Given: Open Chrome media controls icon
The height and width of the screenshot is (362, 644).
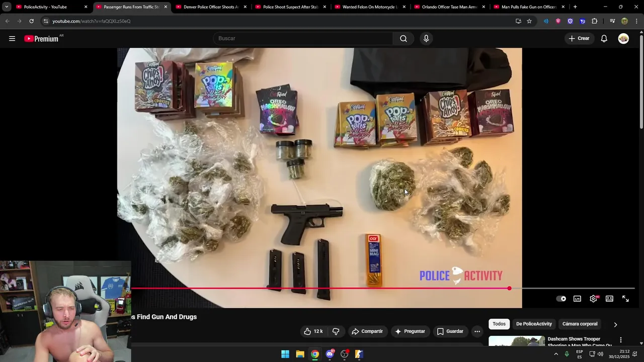Looking at the screenshot, I should (x=612, y=21).
